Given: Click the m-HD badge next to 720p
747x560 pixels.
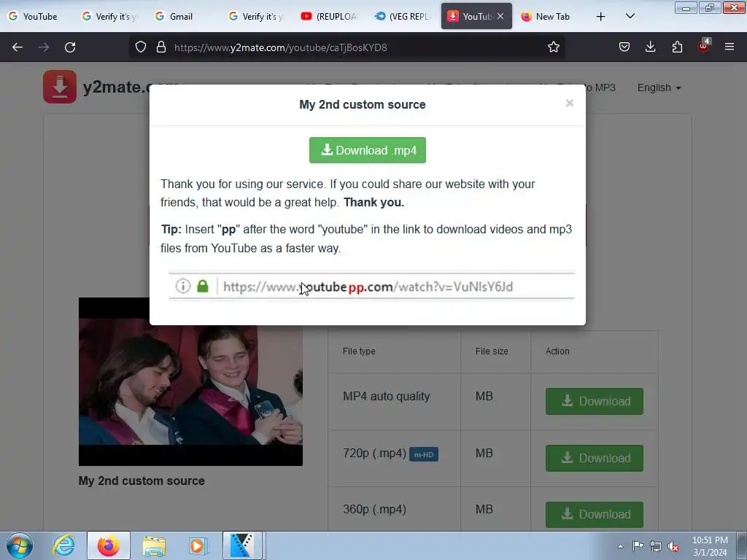Looking at the screenshot, I should point(424,454).
